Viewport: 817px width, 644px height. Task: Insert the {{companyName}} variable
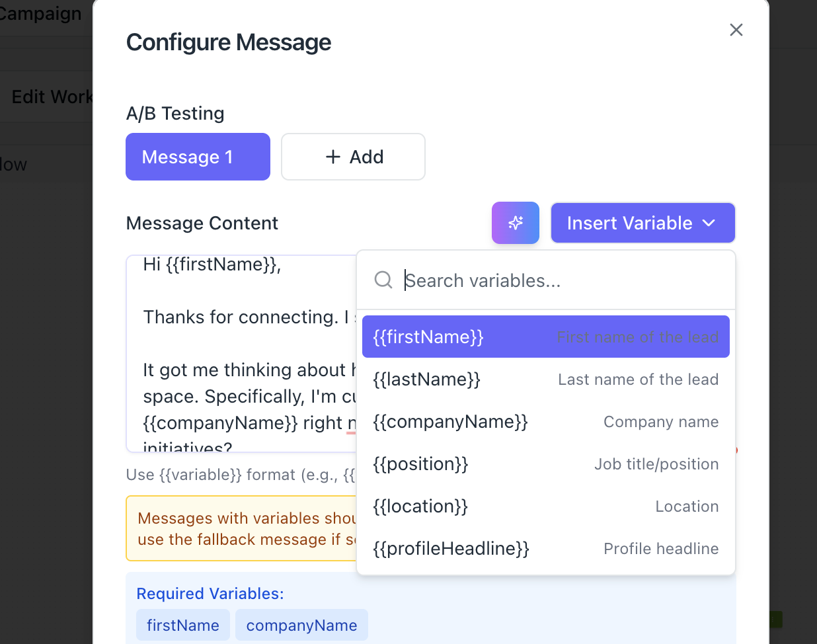[x=545, y=421]
